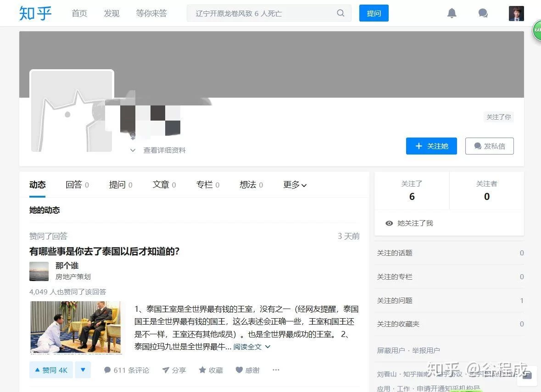The height and width of the screenshot is (392, 541).
Task: Downvote the answer with down arrow
Action: point(83,370)
